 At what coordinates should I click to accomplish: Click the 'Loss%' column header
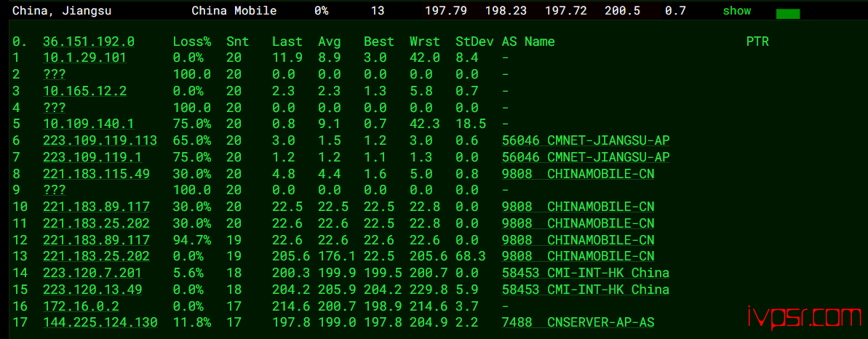(x=192, y=41)
